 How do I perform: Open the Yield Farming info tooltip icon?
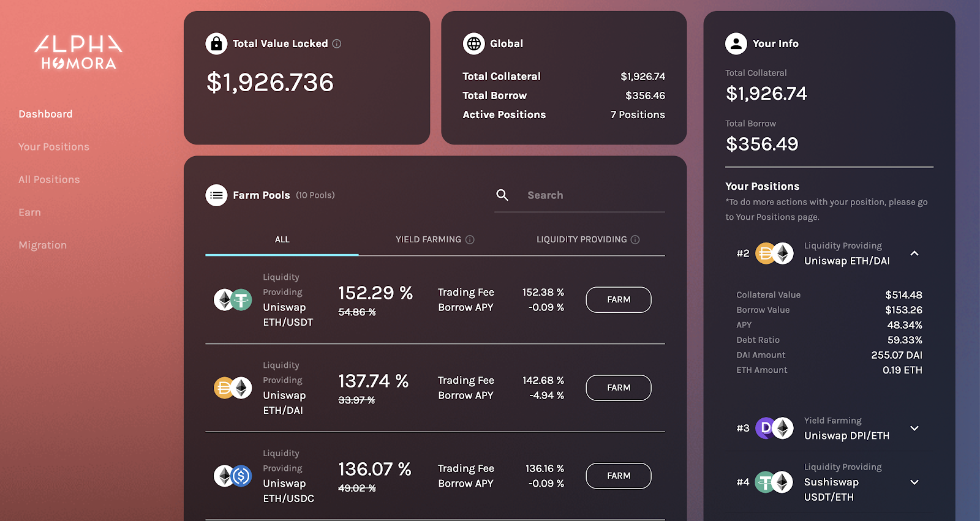click(x=470, y=239)
